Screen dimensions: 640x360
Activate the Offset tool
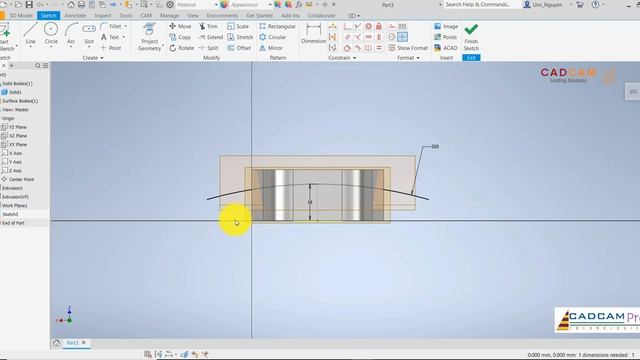[x=239, y=48]
